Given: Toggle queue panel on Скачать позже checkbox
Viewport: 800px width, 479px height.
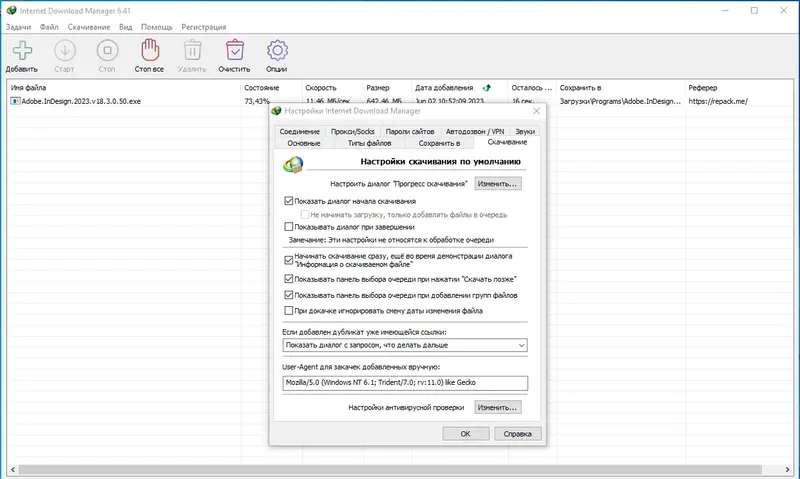Looking at the screenshot, I should point(289,279).
